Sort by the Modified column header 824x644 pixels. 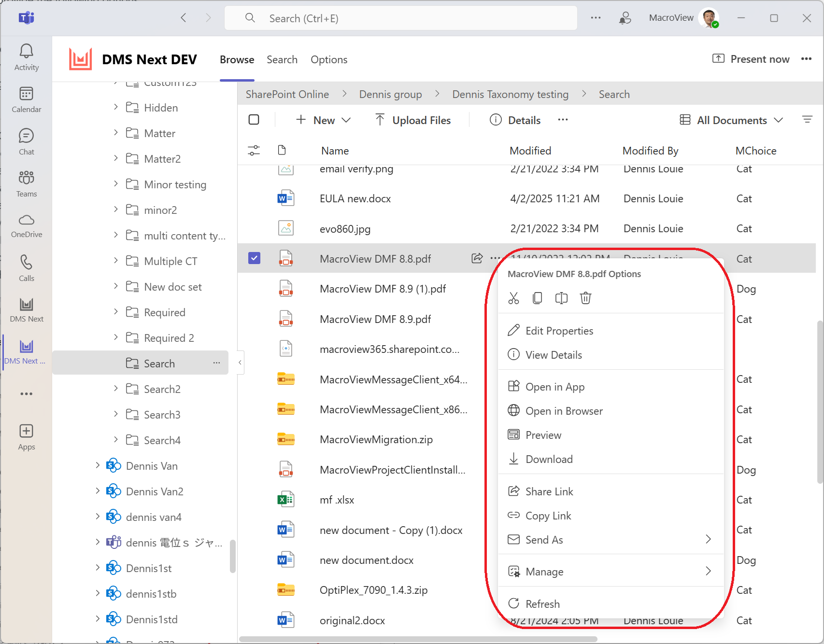coord(530,151)
